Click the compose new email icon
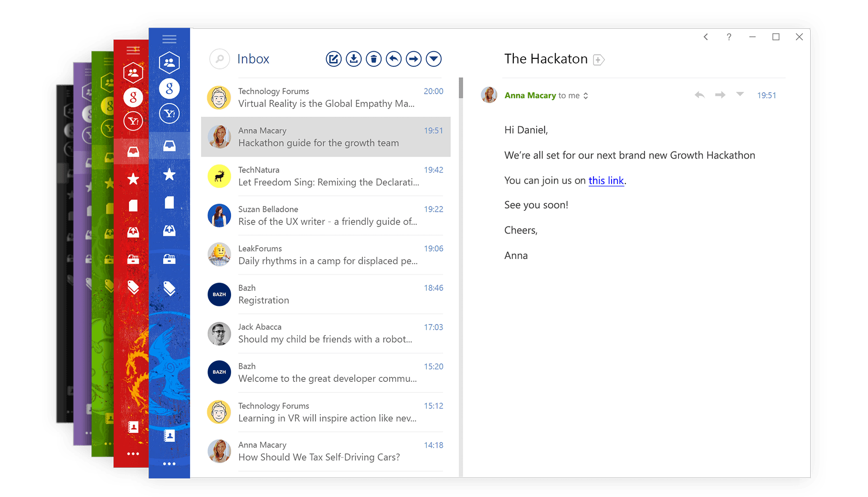This screenshot has height=497, width=868. point(334,59)
